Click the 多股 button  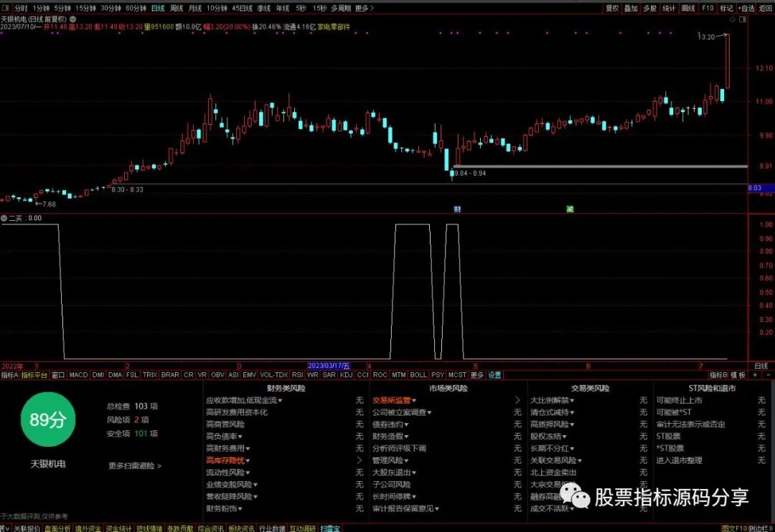[649, 8]
